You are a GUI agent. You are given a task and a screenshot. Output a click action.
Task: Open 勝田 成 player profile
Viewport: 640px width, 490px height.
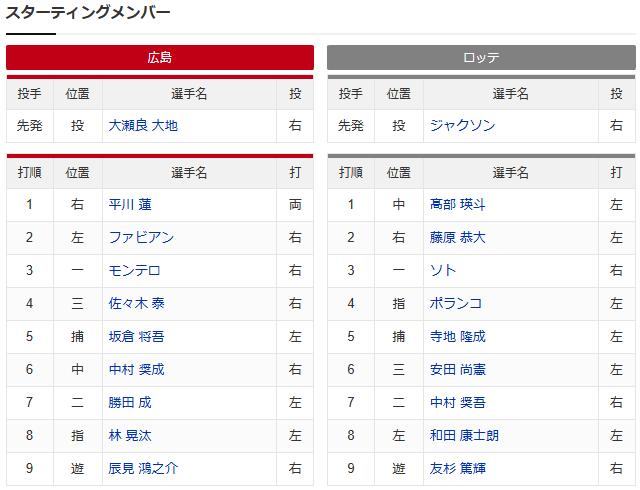[130, 403]
